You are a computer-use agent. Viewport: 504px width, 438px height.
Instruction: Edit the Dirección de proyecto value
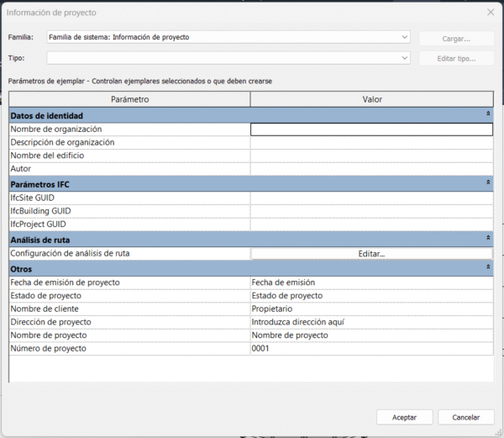coord(371,322)
